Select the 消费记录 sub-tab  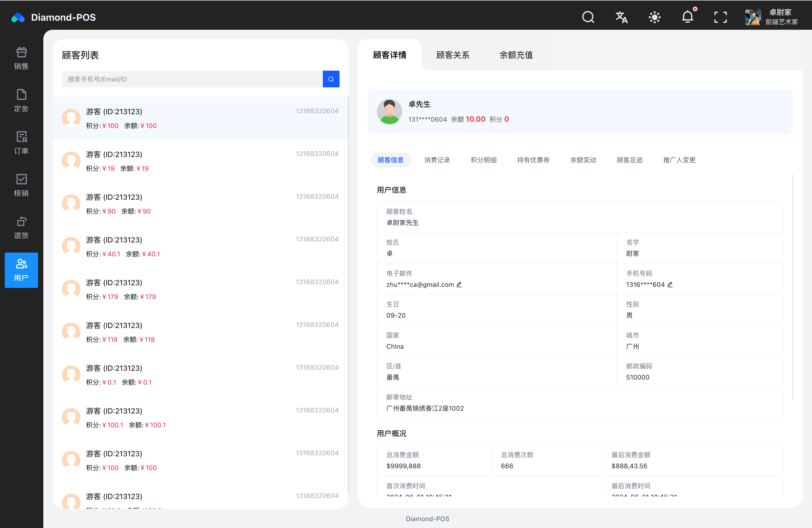coord(437,160)
